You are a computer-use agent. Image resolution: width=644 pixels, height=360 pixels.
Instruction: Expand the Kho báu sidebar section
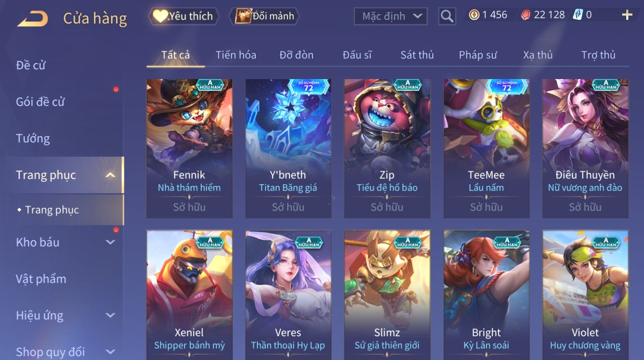[x=110, y=242]
